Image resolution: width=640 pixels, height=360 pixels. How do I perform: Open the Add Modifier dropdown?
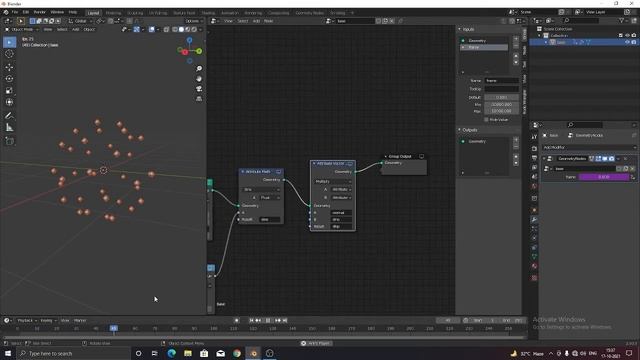tap(589, 147)
